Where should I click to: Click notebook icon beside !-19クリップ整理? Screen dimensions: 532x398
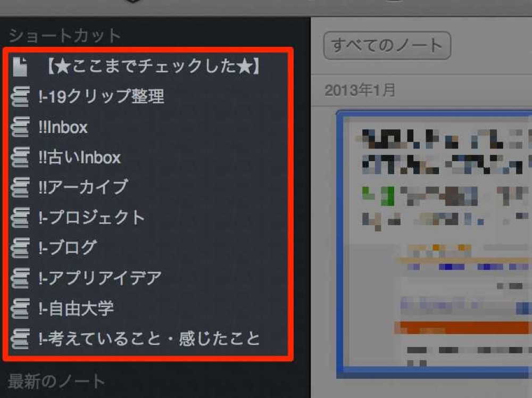20,97
